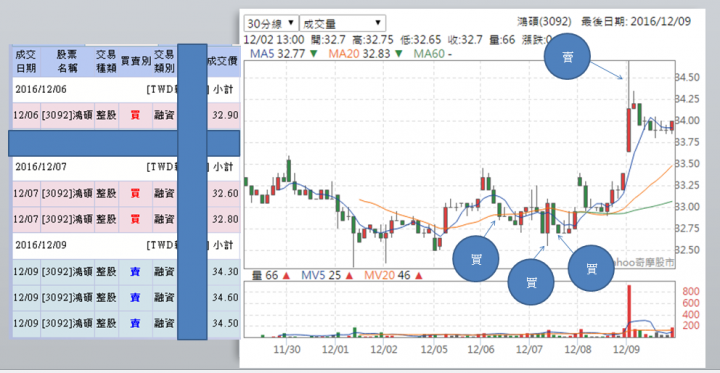Click the price 32.60 cell
The image size is (720, 373).
(x=225, y=193)
